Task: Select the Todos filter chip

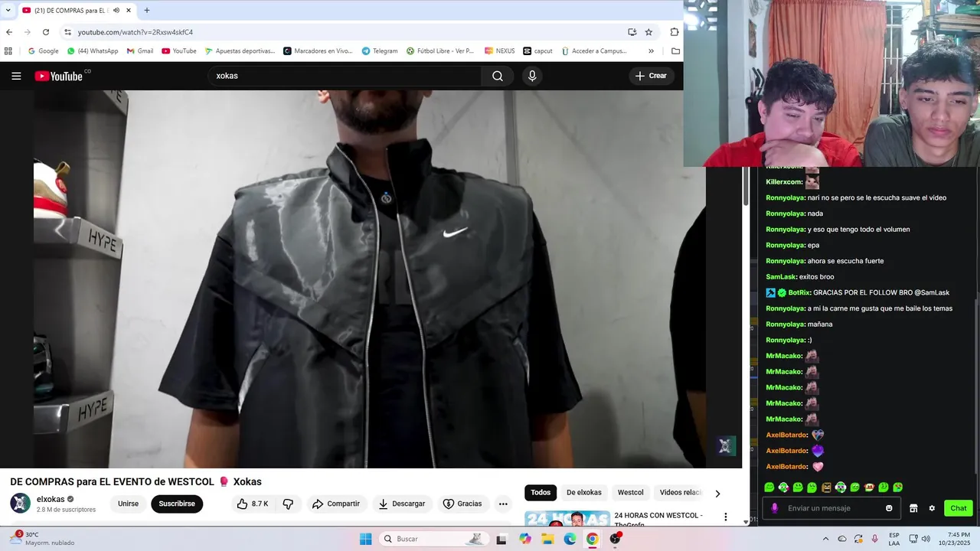Action: [541, 492]
